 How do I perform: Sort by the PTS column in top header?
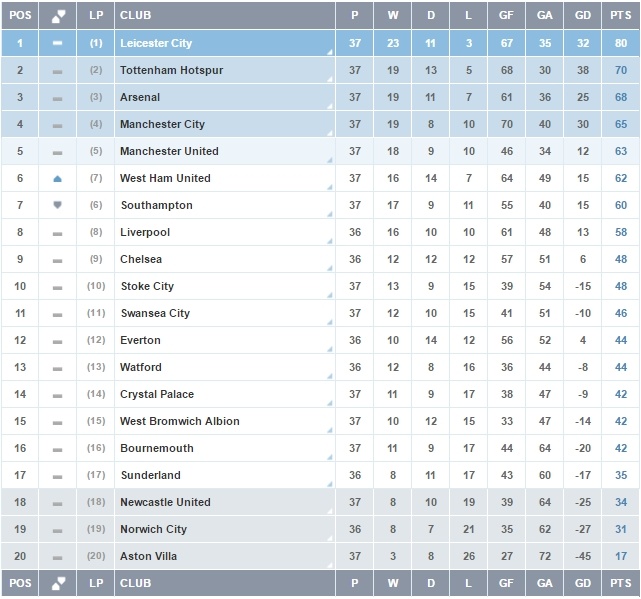click(x=621, y=15)
